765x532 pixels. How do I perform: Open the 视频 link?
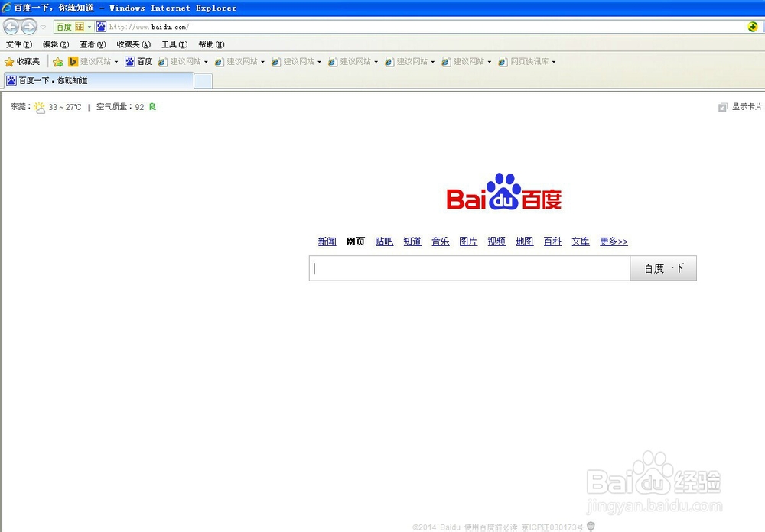[496, 242]
